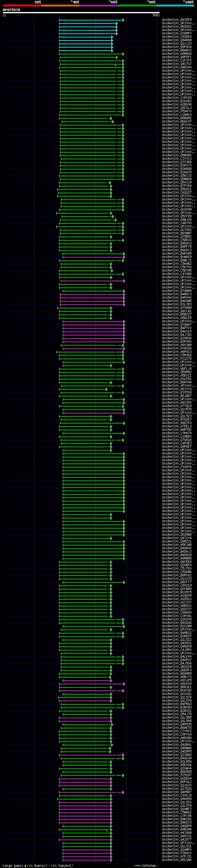Click the red 20% identity legend segment
The image size is (197, 868).
22,6
